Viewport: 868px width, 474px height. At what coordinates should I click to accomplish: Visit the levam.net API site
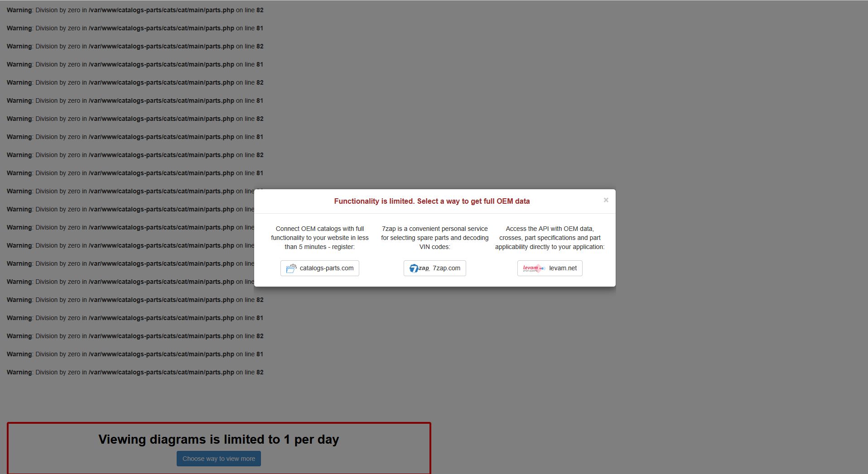[x=550, y=268]
